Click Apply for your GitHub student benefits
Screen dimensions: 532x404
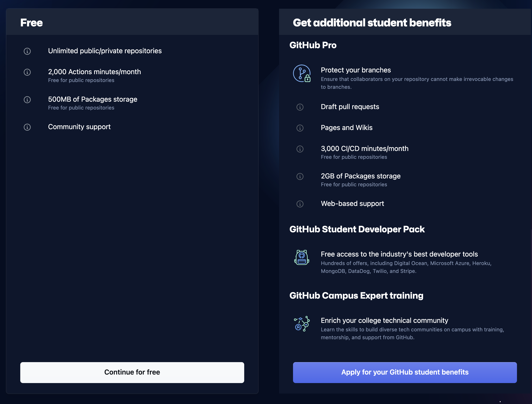click(405, 372)
